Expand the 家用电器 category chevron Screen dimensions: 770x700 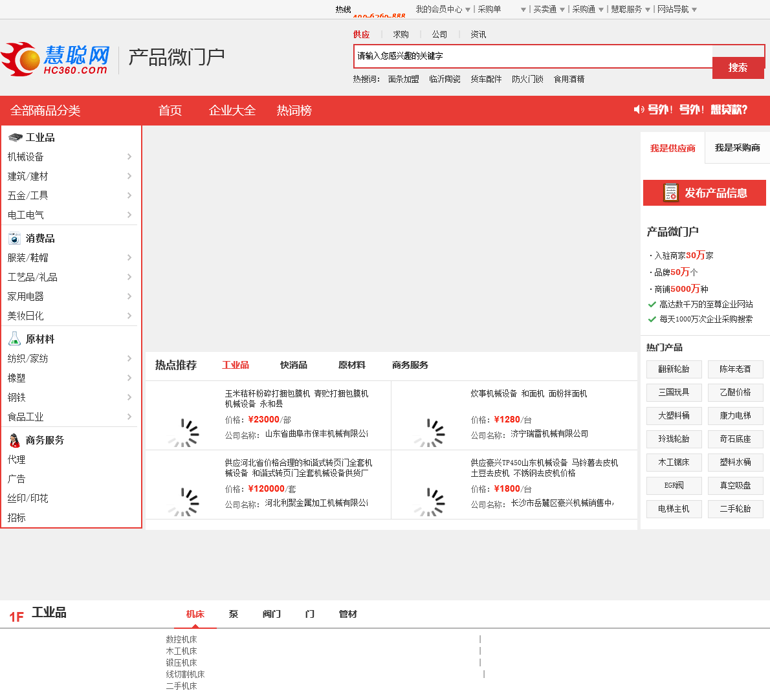[129, 296]
